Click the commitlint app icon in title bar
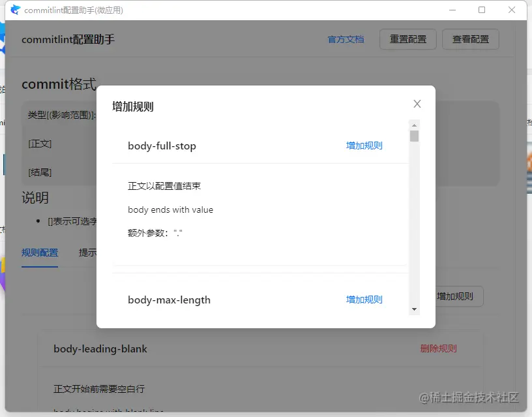The height and width of the screenshot is (417, 532). coord(15,10)
